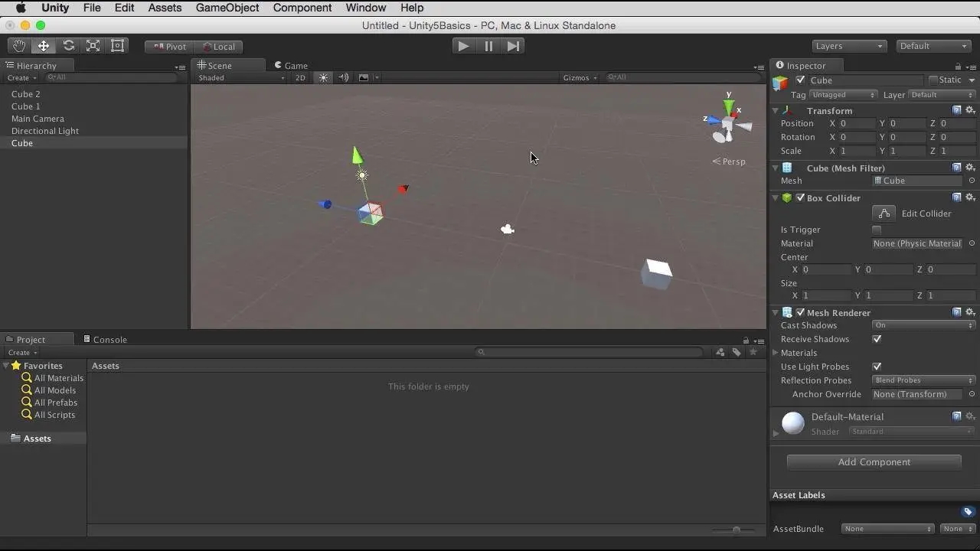Uncheck Receive Shadows
Screen dimensions: 980x551
877,339
